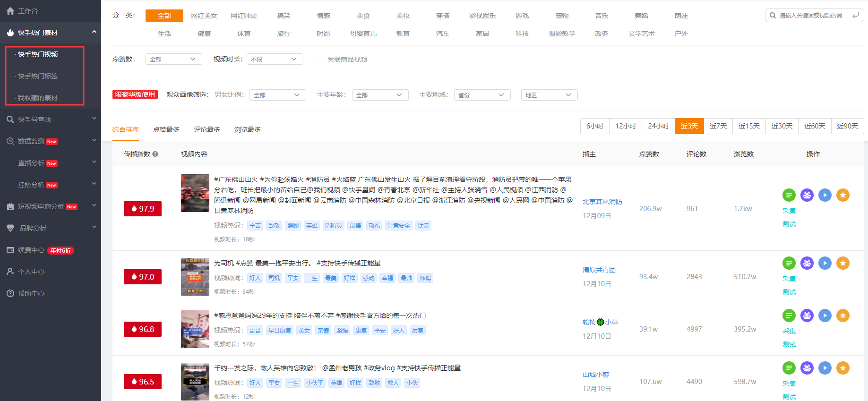Screen dimensions: 868x401
Task: Click the 个人中心 person icon
Action: (x=10, y=272)
